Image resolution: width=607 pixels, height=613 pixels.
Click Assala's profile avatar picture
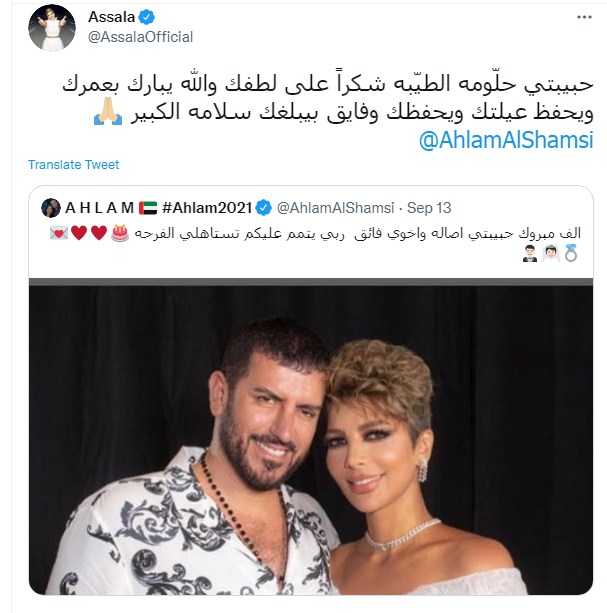(52, 28)
